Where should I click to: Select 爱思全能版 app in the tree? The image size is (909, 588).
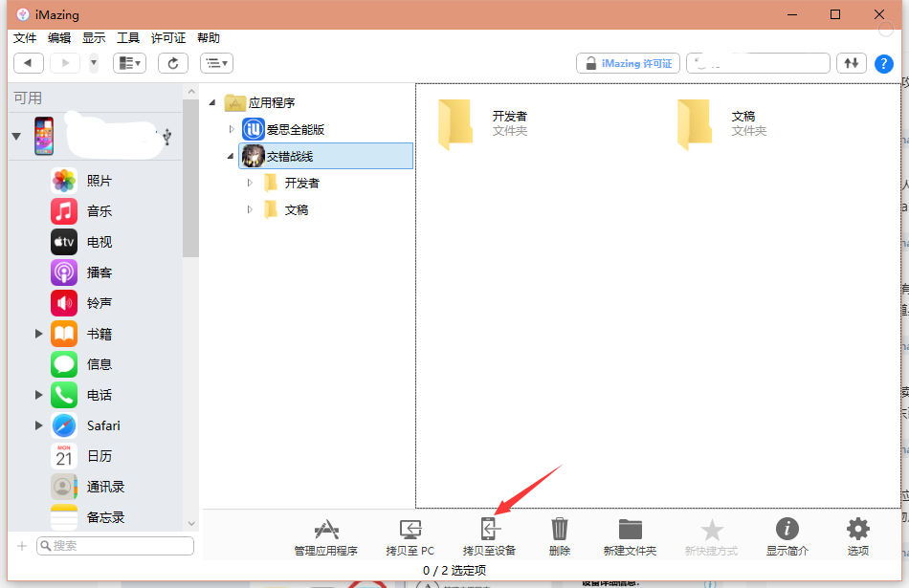point(283,129)
